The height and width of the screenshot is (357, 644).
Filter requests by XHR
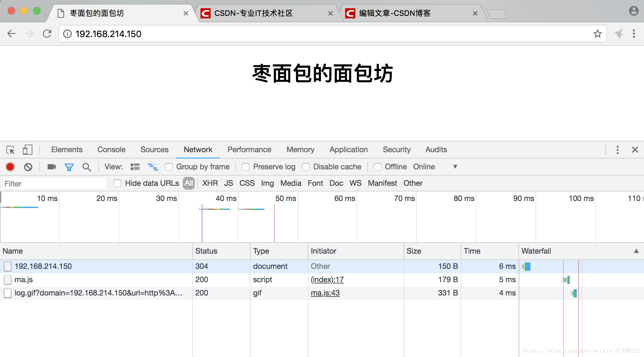[210, 183]
